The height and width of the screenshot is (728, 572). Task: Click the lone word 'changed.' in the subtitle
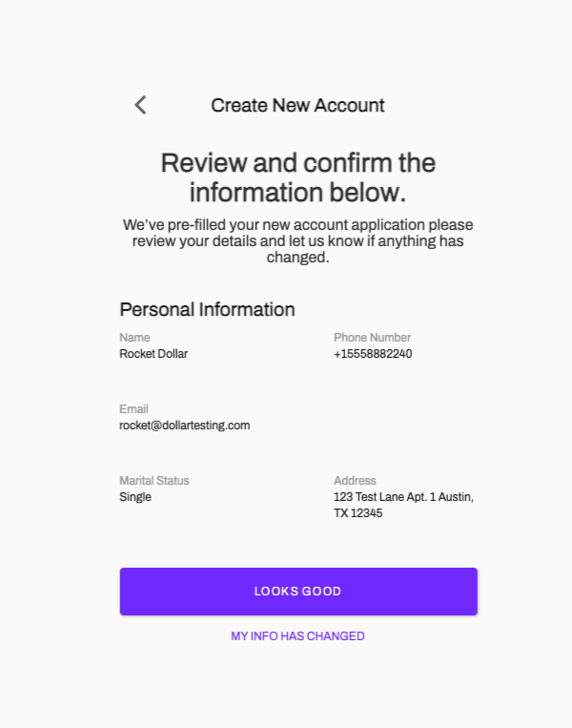click(297, 258)
